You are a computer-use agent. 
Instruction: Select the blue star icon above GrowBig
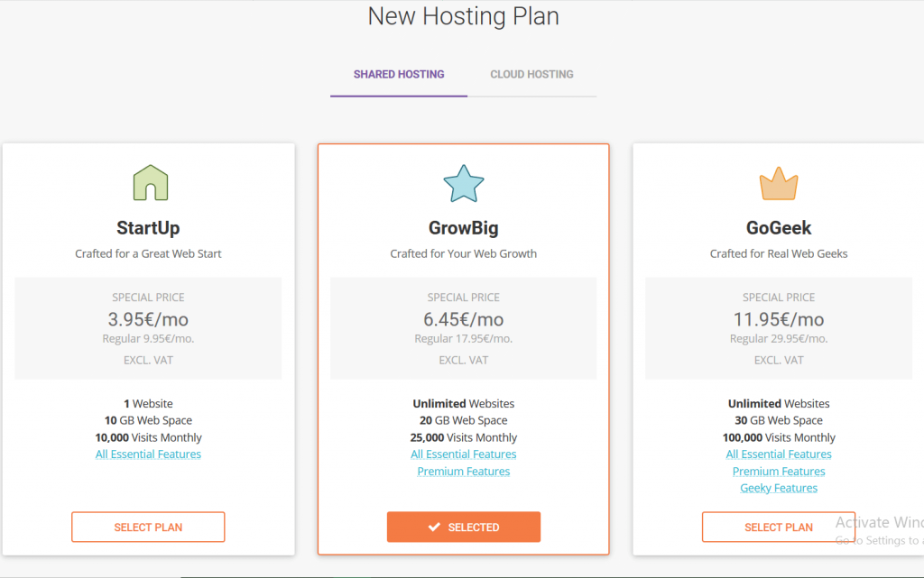(463, 182)
